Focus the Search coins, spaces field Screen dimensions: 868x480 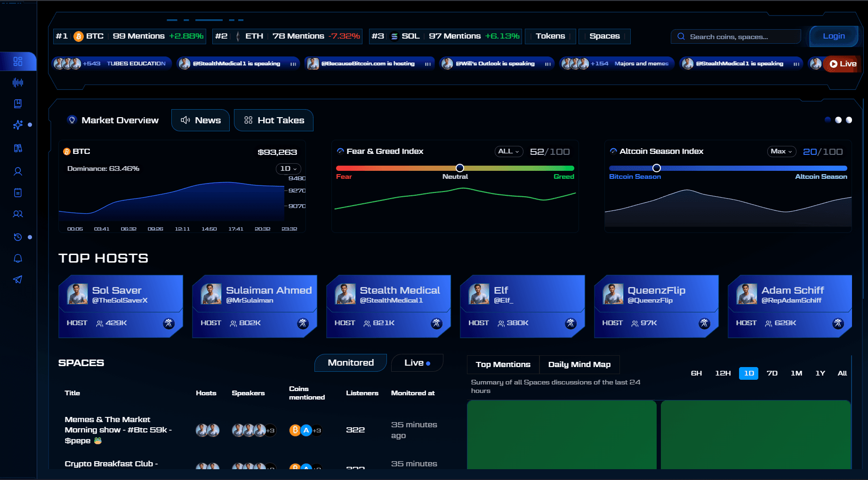tap(736, 37)
